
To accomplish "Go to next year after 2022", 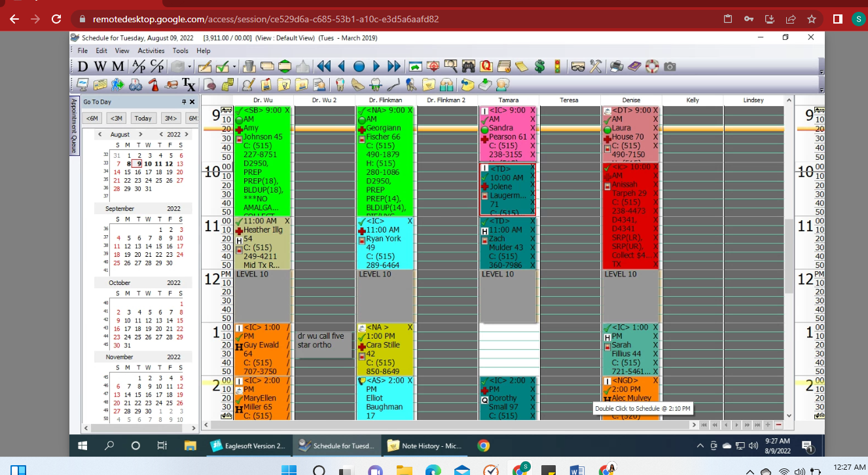I will tap(187, 134).
